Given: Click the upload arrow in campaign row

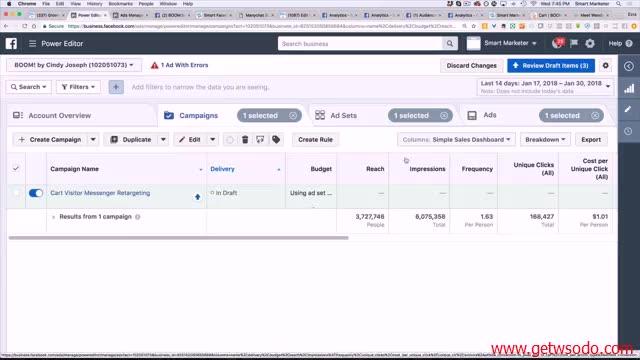Looking at the screenshot, I should (x=198, y=197).
